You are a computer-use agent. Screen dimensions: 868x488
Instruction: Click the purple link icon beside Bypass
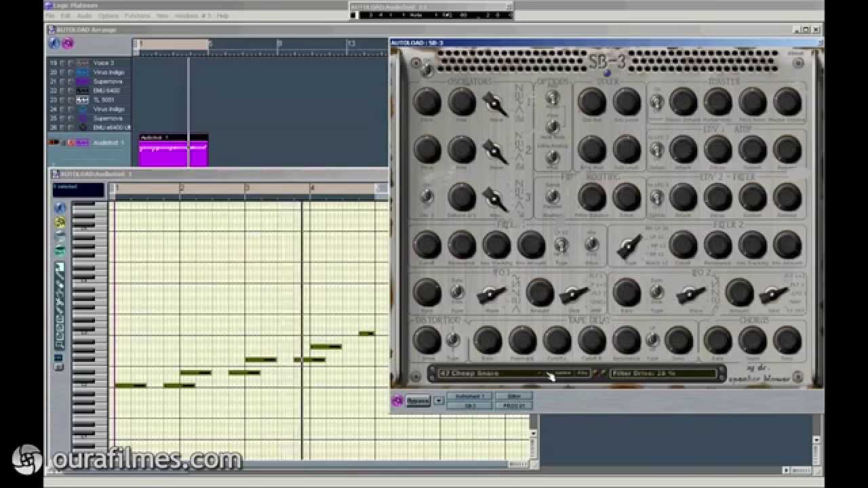[397, 401]
